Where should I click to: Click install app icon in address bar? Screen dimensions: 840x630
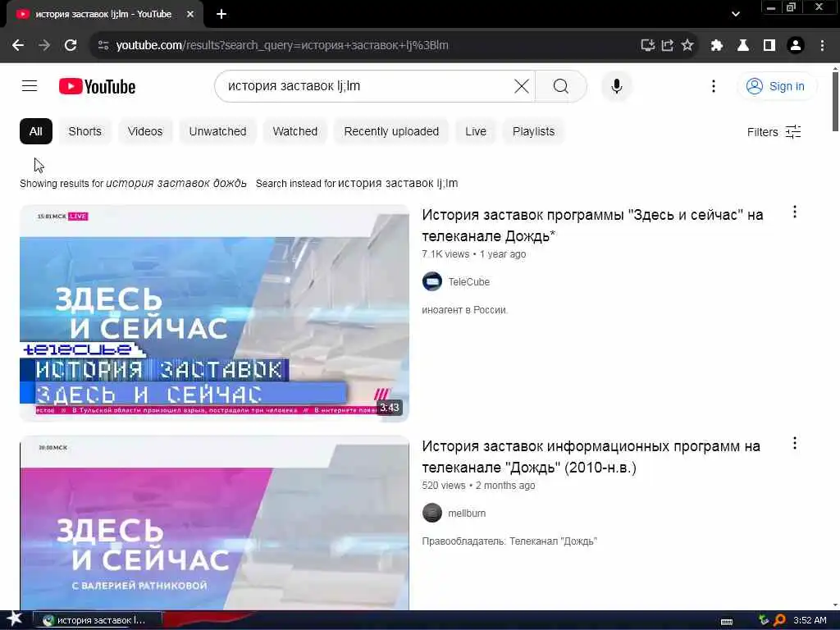[x=648, y=45]
